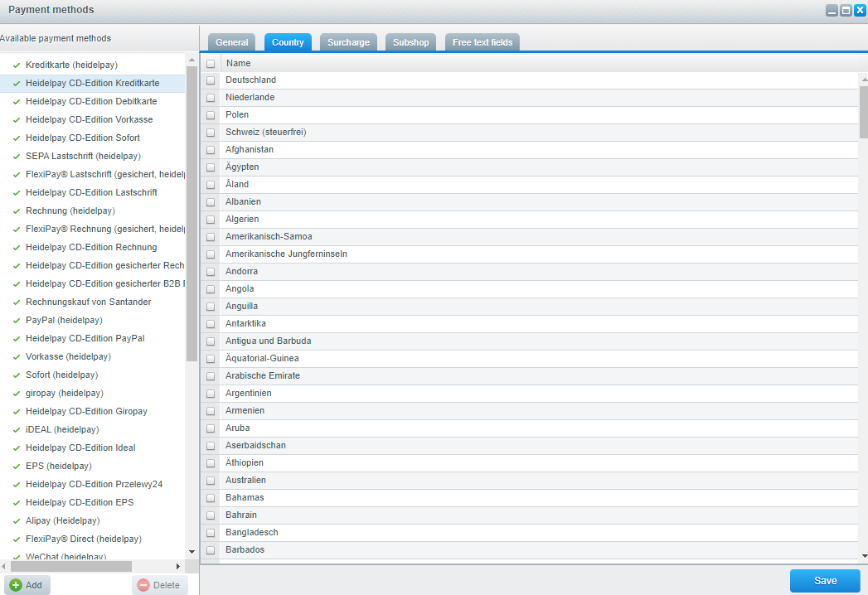The width and height of the screenshot is (868, 595).
Task: Click the red minus Delete icon
Action: [x=143, y=585]
